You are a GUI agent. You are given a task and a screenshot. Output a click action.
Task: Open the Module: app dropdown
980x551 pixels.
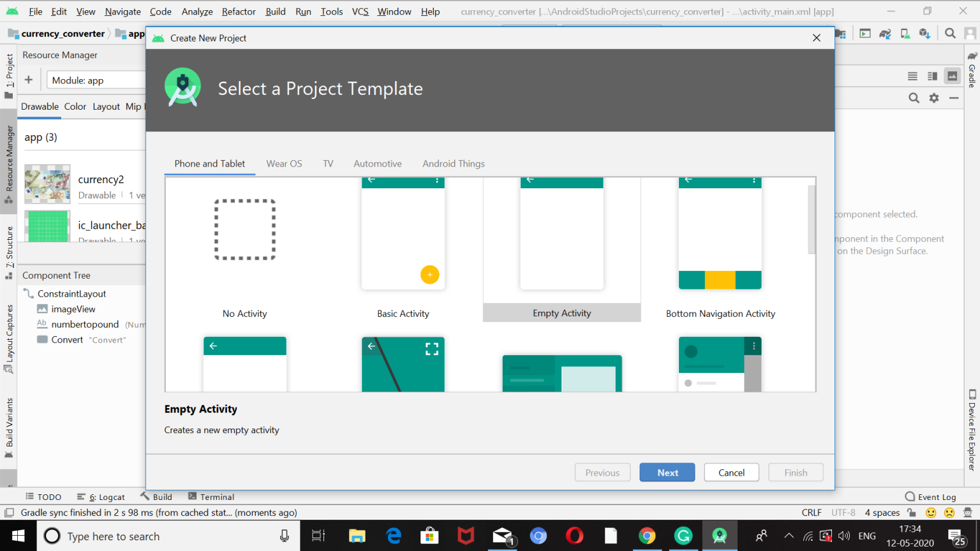click(x=96, y=80)
